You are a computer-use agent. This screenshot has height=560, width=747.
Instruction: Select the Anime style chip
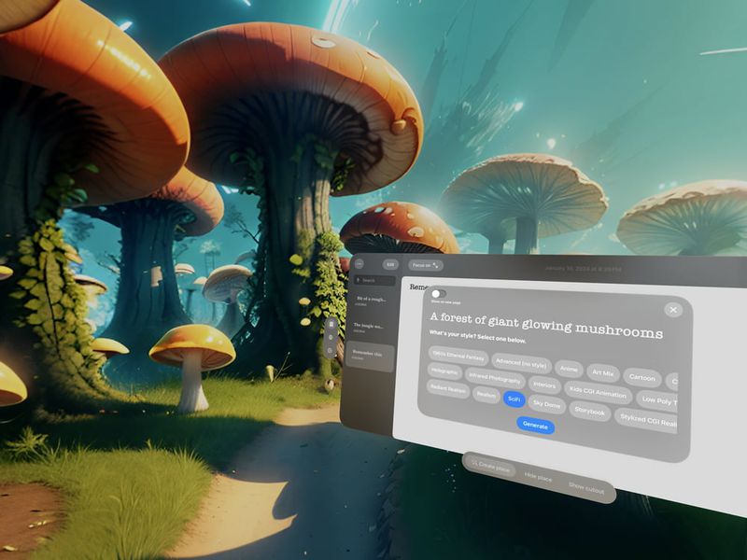[569, 370]
